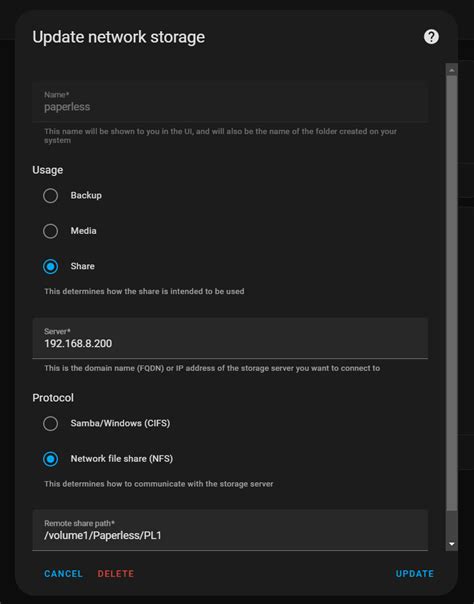Image resolution: width=474 pixels, height=604 pixels.
Task: Select the Media usage radio button
Action: pyautogui.click(x=50, y=231)
